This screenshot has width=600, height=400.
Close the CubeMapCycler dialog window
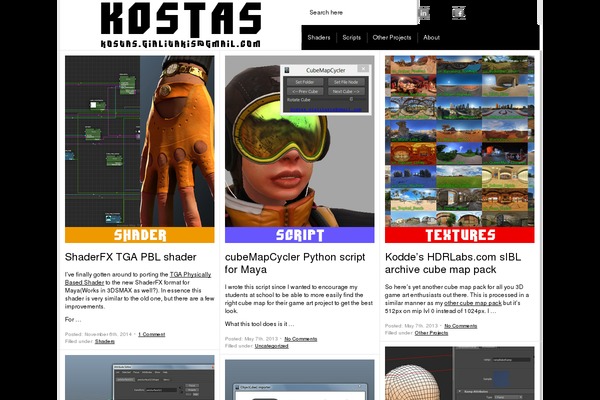pos(363,69)
